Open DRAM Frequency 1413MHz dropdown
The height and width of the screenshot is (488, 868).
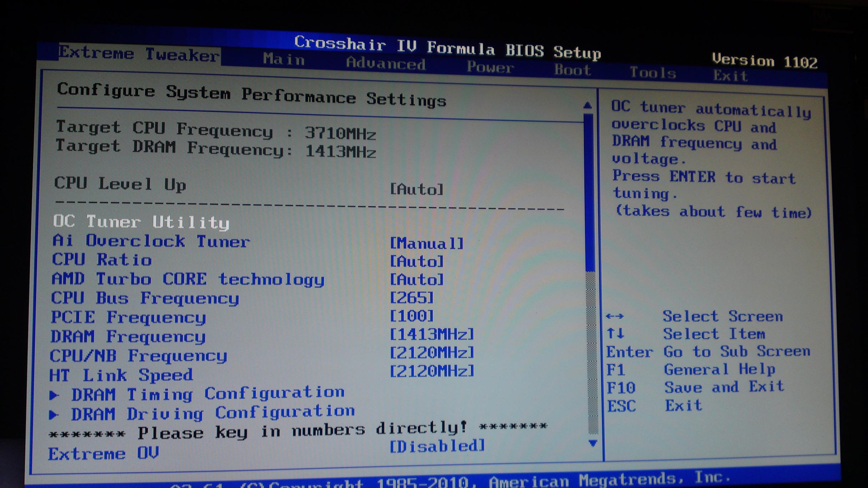[x=432, y=334]
